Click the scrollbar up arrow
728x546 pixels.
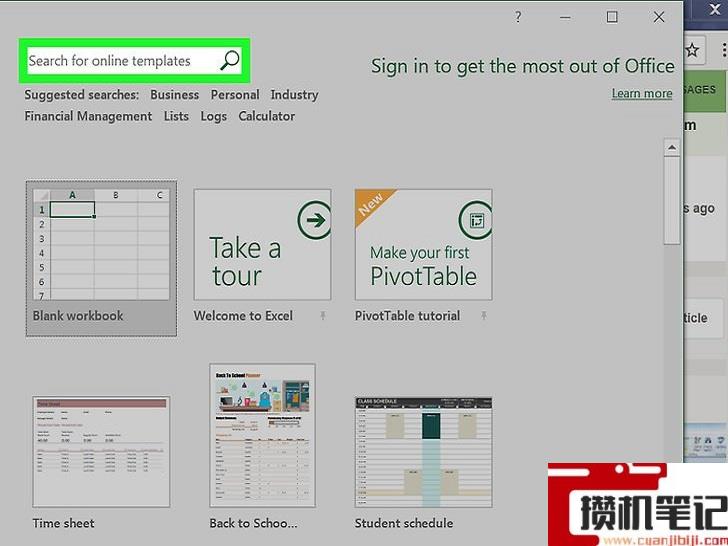[671, 148]
